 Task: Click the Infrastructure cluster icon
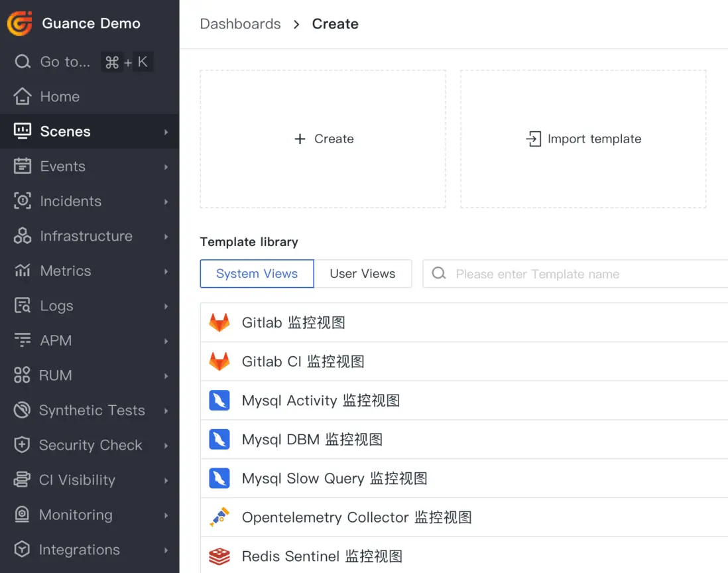click(x=23, y=236)
